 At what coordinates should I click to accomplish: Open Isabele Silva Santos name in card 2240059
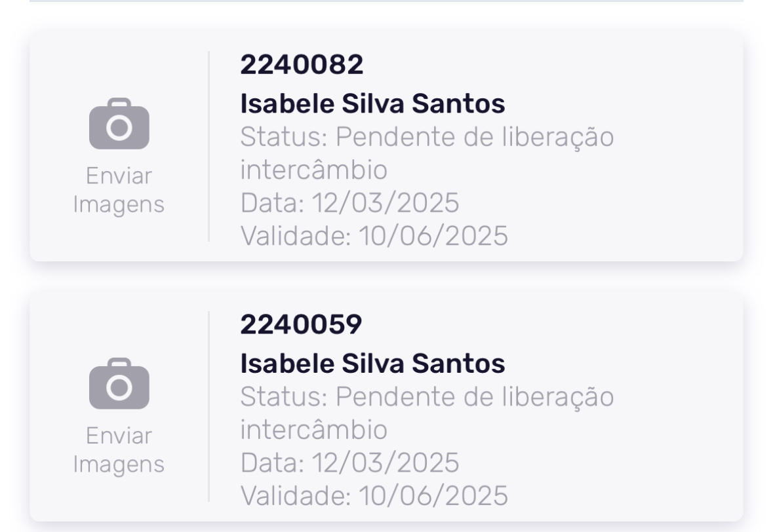tap(372, 364)
